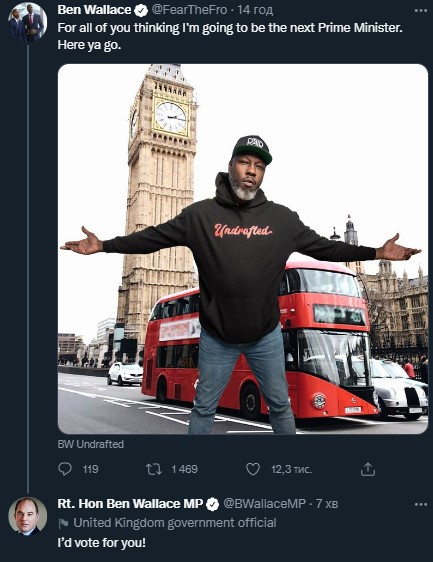Open Ben Wallace's profile avatar

pyautogui.click(x=28, y=22)
